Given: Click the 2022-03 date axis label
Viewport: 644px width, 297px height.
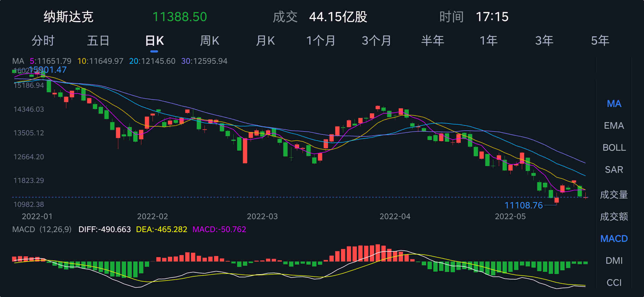Looking at the screenshot, I should tap(262, 216).
